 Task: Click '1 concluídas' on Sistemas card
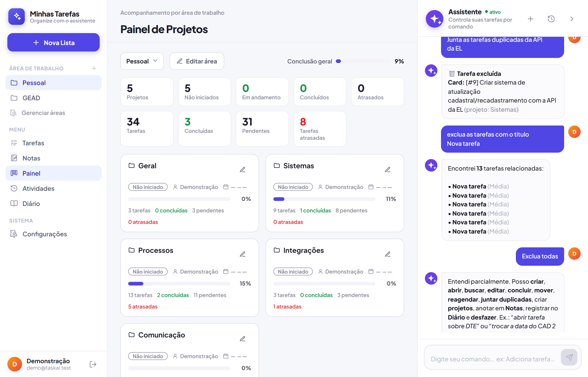point(315,211)
